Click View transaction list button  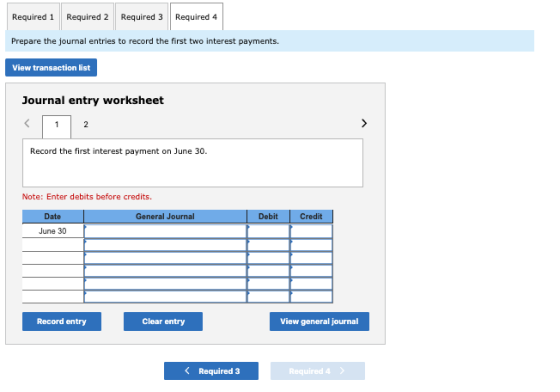tap(51, 67)
